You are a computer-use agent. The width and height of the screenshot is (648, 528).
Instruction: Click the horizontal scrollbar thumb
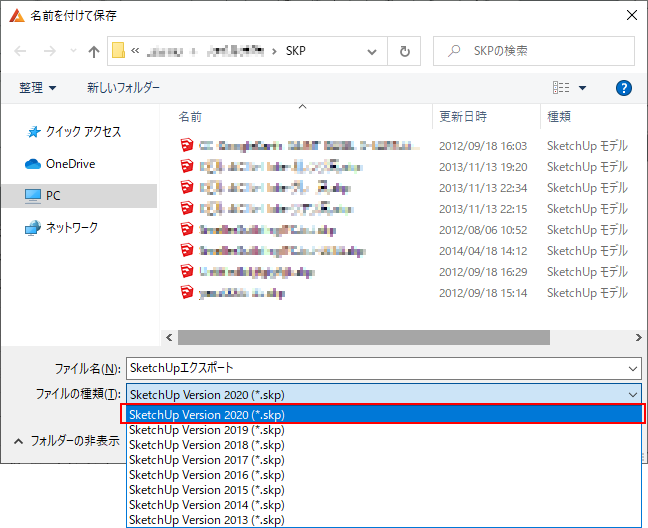364,338
